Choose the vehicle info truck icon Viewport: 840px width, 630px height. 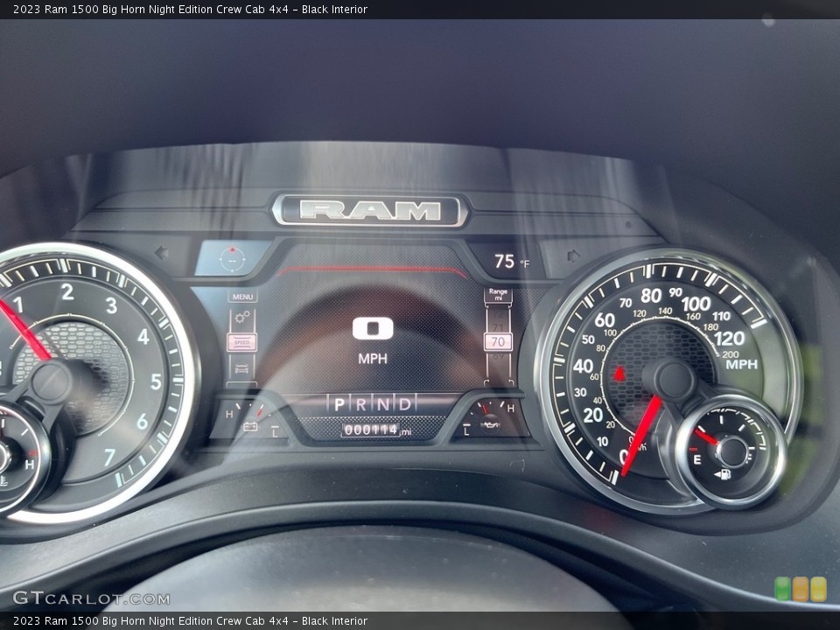[x=242, y=368]
